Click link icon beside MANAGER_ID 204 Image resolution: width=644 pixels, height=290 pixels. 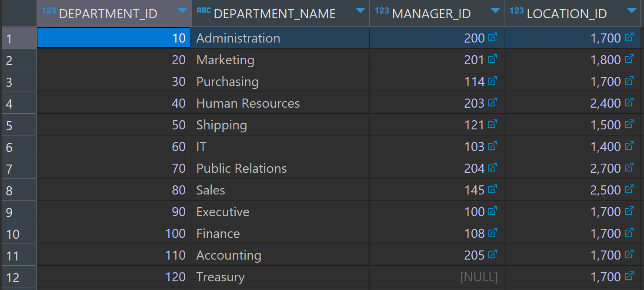[x=492, y=168]
